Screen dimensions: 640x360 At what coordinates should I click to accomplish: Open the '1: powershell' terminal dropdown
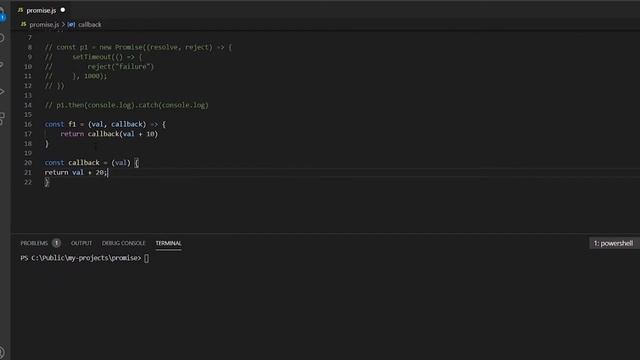(x=613, y=243)
